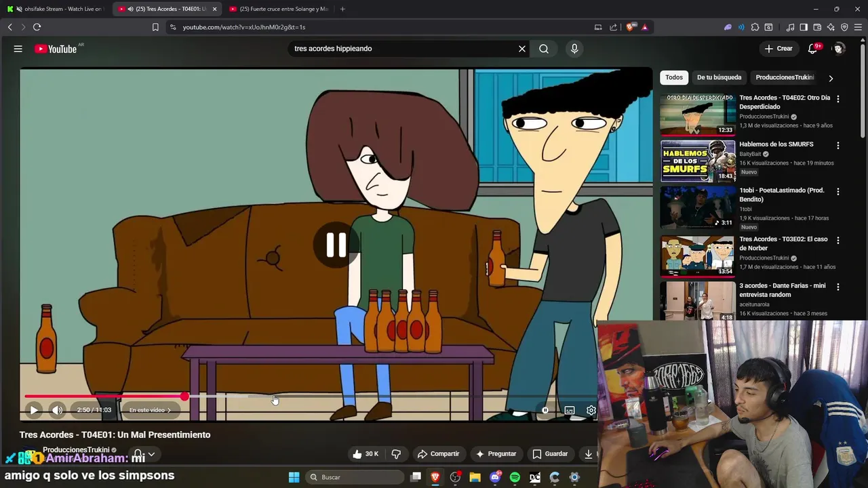Open a new browser tab with plus
868x488 pixels.
pyautogui.click(x=342, y=9)
